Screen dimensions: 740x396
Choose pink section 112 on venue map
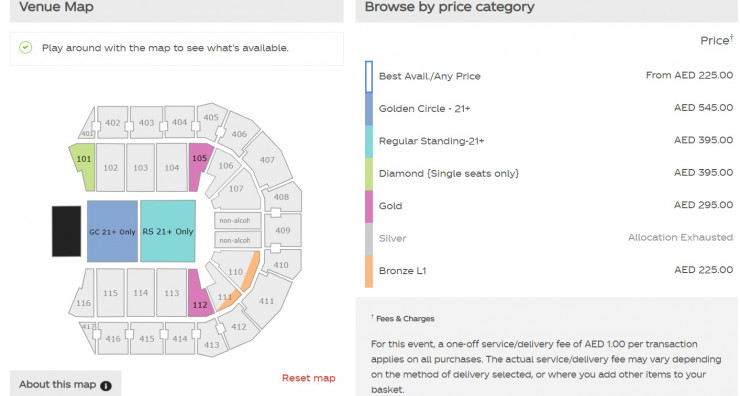tap(199, 295)
